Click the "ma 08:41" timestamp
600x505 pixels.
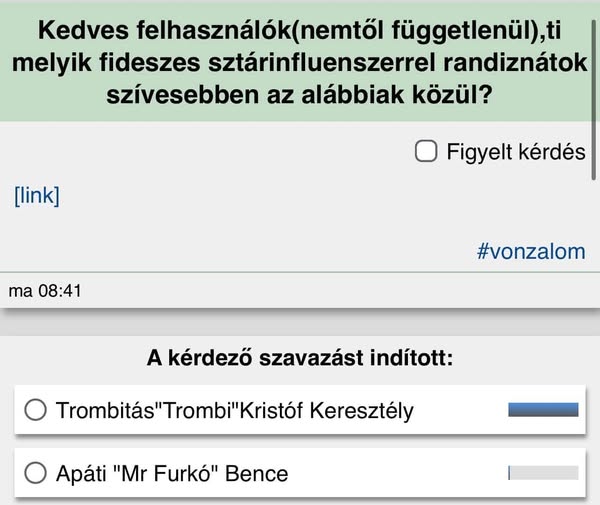[44, 291]
